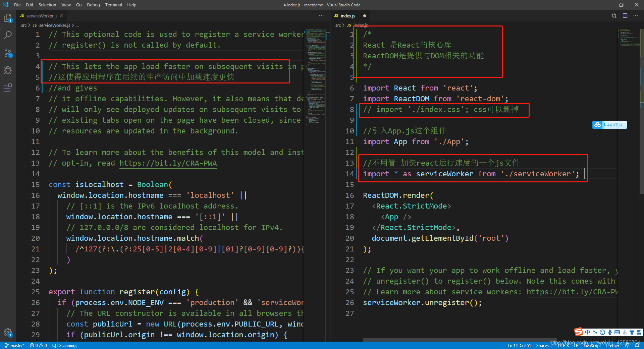The image size is (644, 349).
Task: Click Ln 14, Col 51 cursor position
Action: click(519, 345)
